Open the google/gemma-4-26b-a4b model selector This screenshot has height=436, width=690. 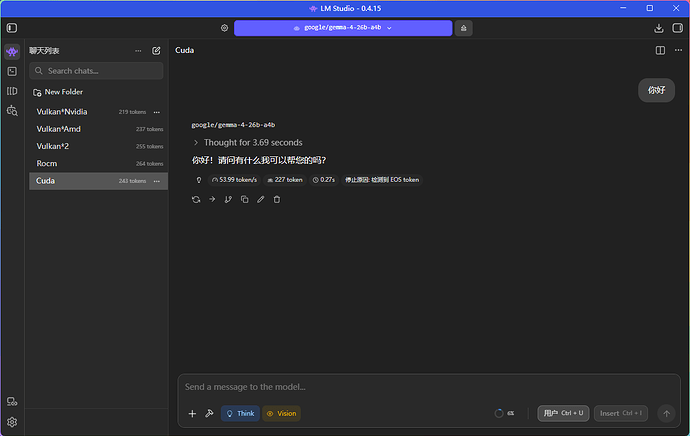point(343,28)
